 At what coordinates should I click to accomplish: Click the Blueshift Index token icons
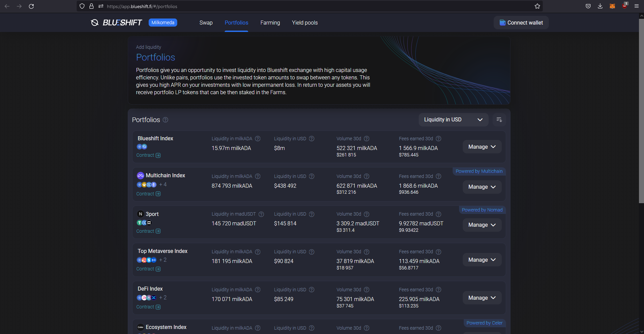tap(142, 147)
